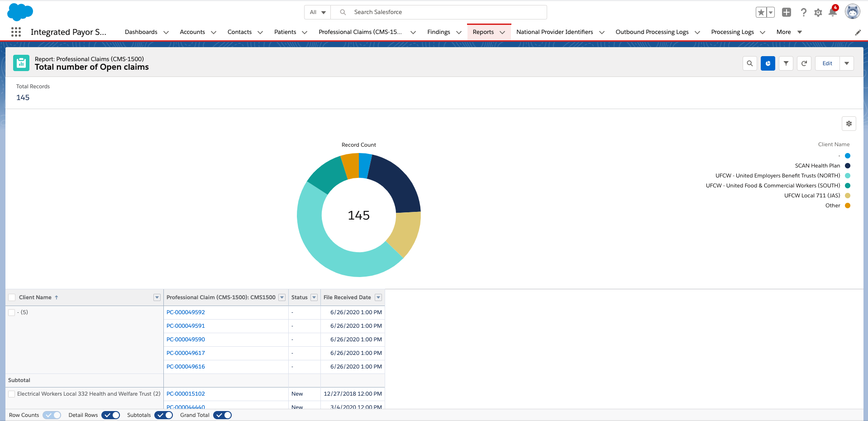Viewport: 868px width, 421px height.
Task: Expand the Professional Claims tab chevron
Action: pyautogui.click(x=413, y=32)
